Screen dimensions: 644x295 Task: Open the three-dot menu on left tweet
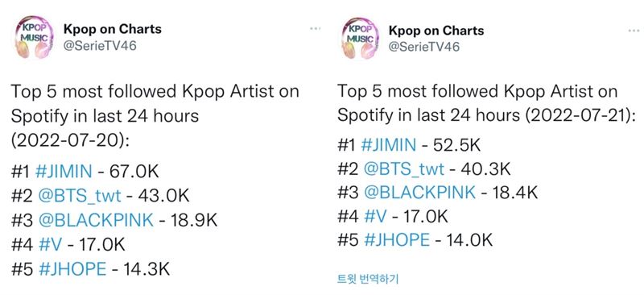[x=315, y=29]
